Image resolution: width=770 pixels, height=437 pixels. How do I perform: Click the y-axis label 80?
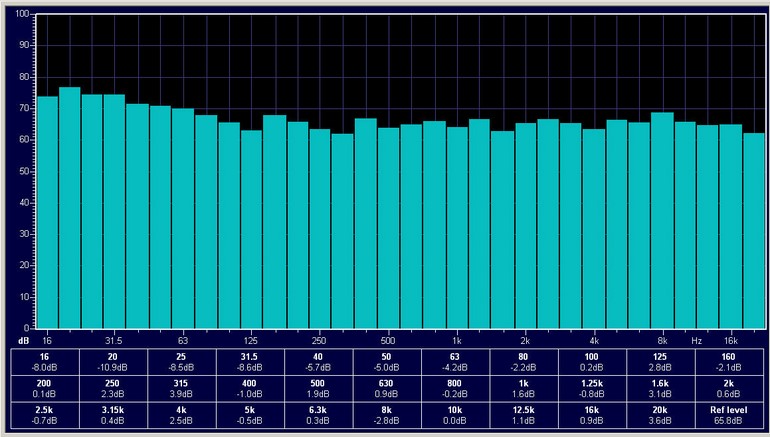(x=25, y=77)
